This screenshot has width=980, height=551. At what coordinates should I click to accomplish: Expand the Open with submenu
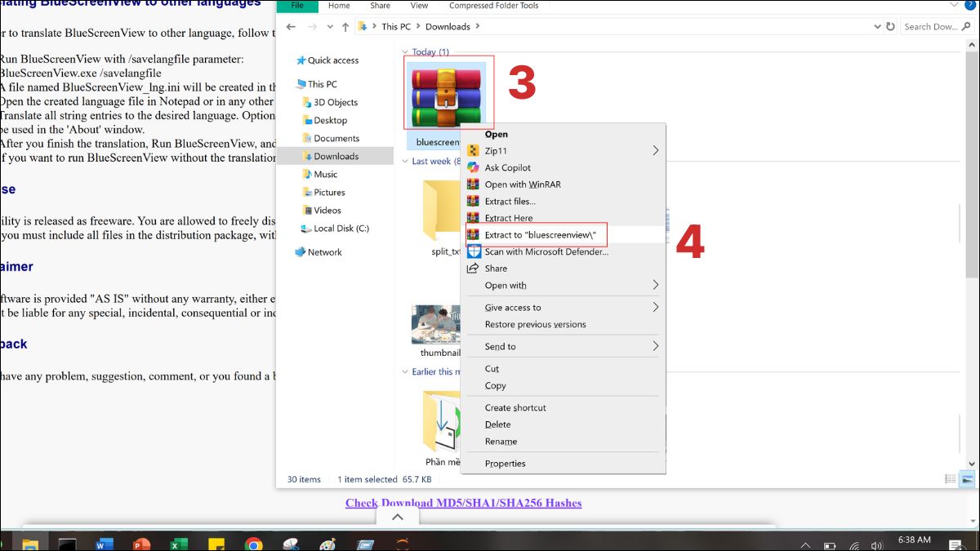656,285
